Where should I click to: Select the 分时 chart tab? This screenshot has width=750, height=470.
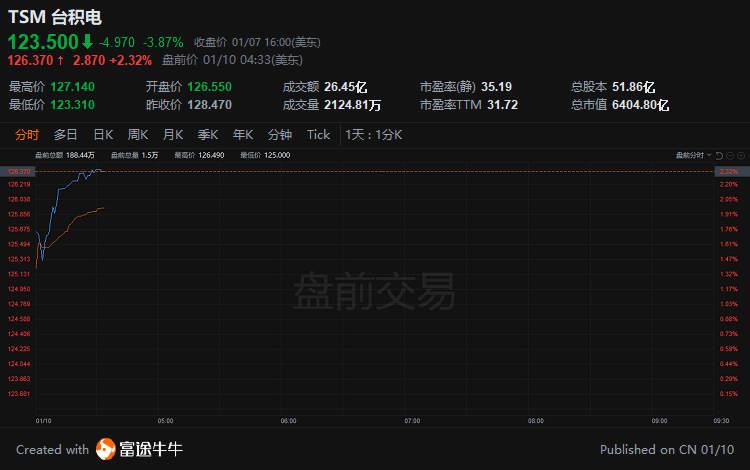click(x=27, y=135)
